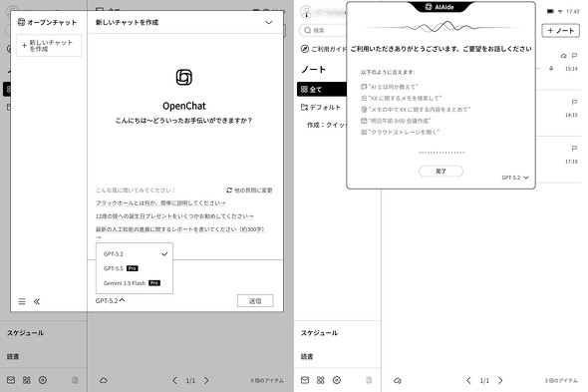
Task: Click the ご利用ガイド compass icon
Action: (x=305, y=49)
